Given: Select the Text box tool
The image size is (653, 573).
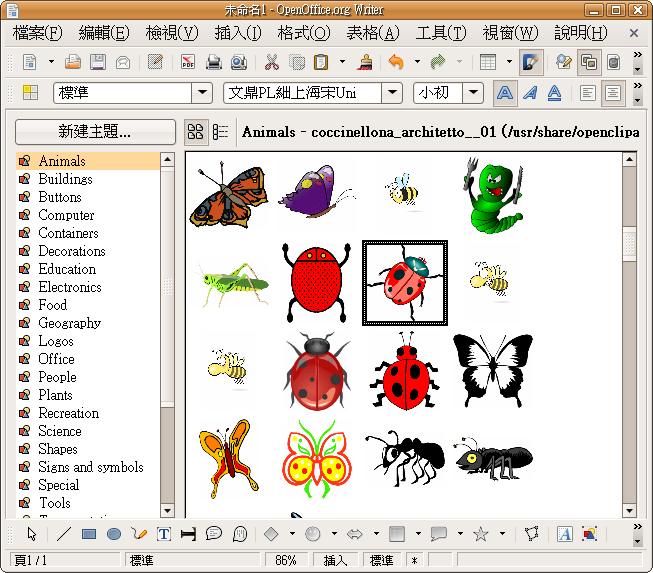Looking at the screenshot, I should (x=164, y=534).
